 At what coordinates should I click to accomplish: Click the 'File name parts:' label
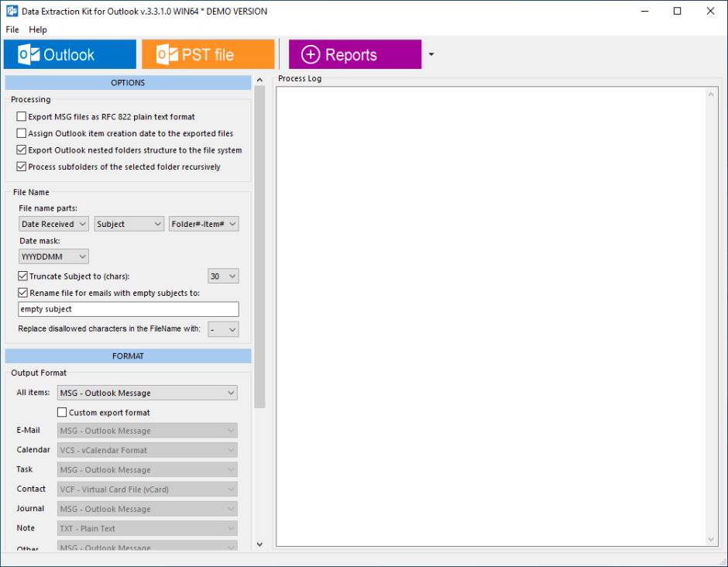click(48, 208)
